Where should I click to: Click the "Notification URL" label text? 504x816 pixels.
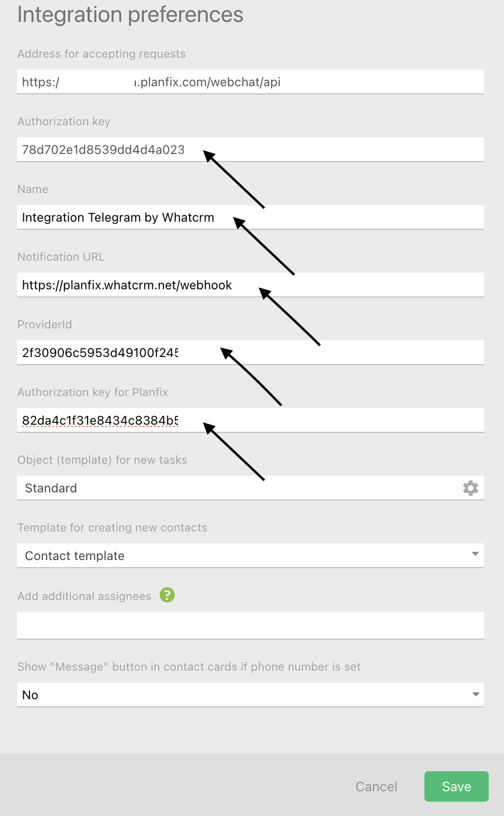click(x=61, y=257)
